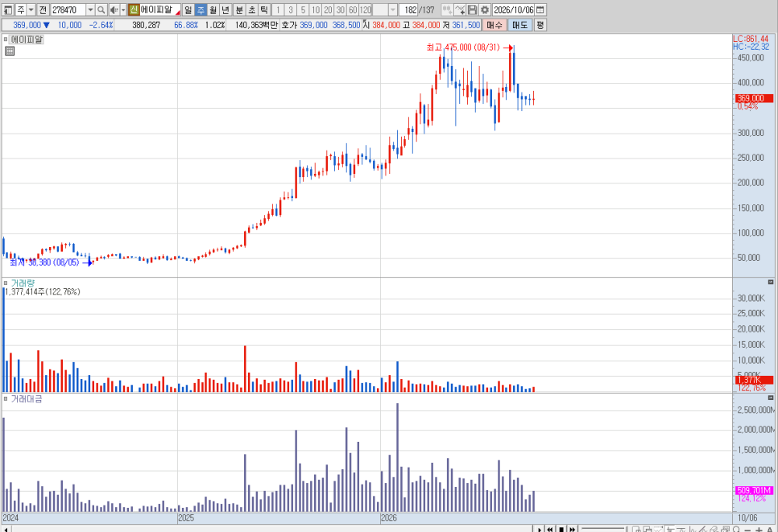The height and width of the screenshot is (532, 778).
Task: Open the stock code dropdown arrow
Action: (x=90, y=10)
